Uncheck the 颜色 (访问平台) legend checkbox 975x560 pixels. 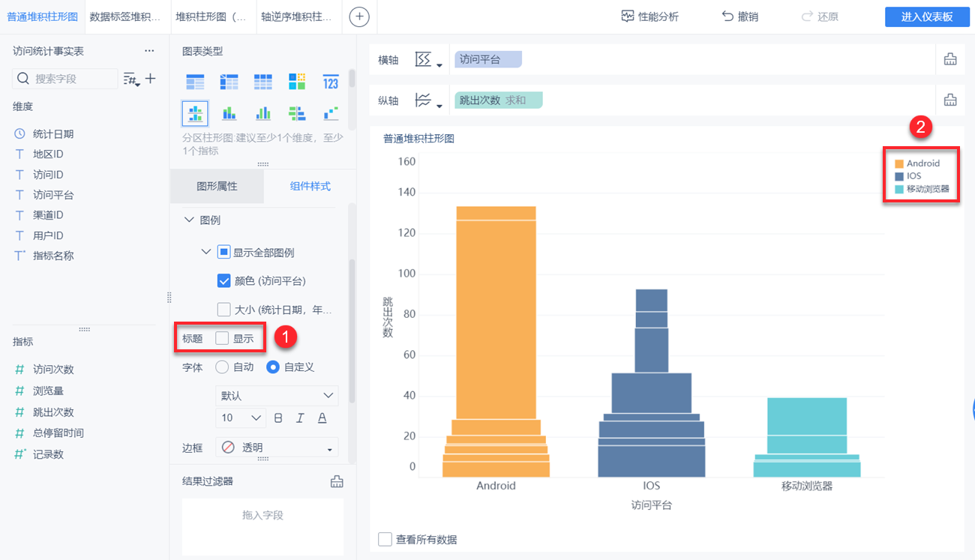point(223,281)
